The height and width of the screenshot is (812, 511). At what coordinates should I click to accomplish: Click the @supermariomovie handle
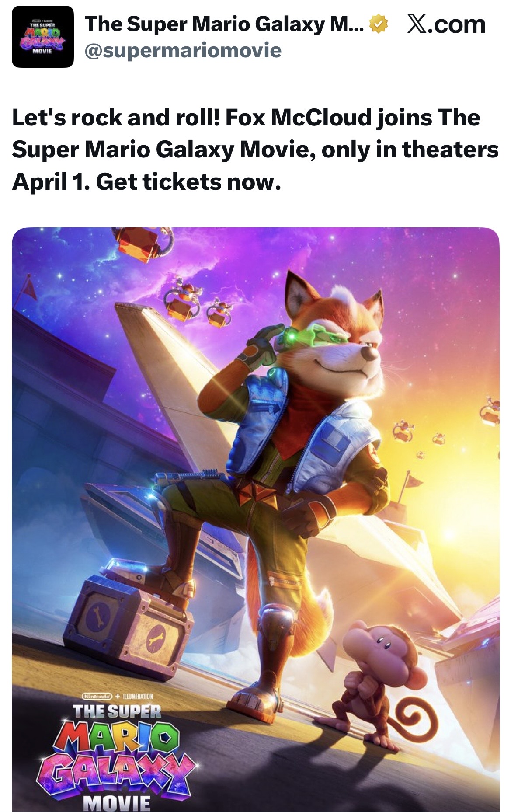click(x=183, y=50)
